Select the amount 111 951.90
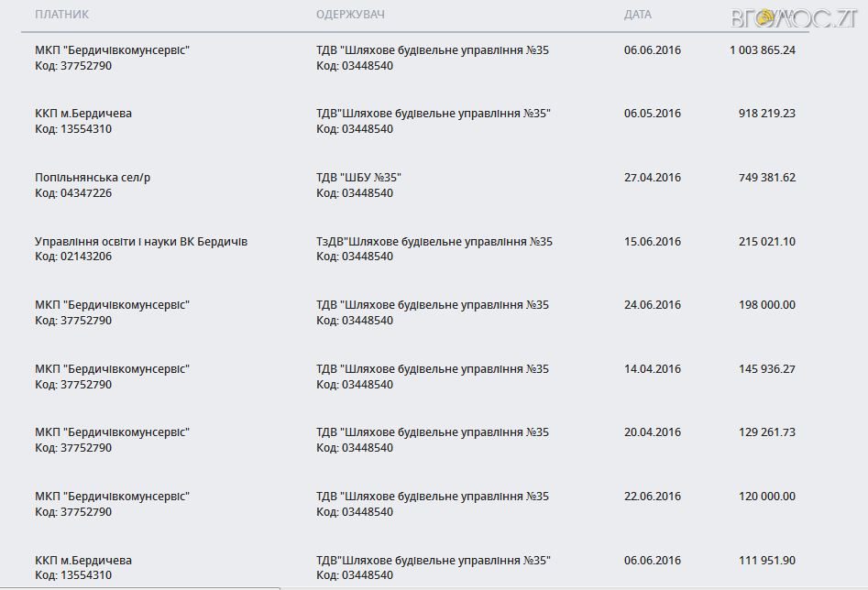Viewport: 868px width, 590px height. click(x=766, y=560)
